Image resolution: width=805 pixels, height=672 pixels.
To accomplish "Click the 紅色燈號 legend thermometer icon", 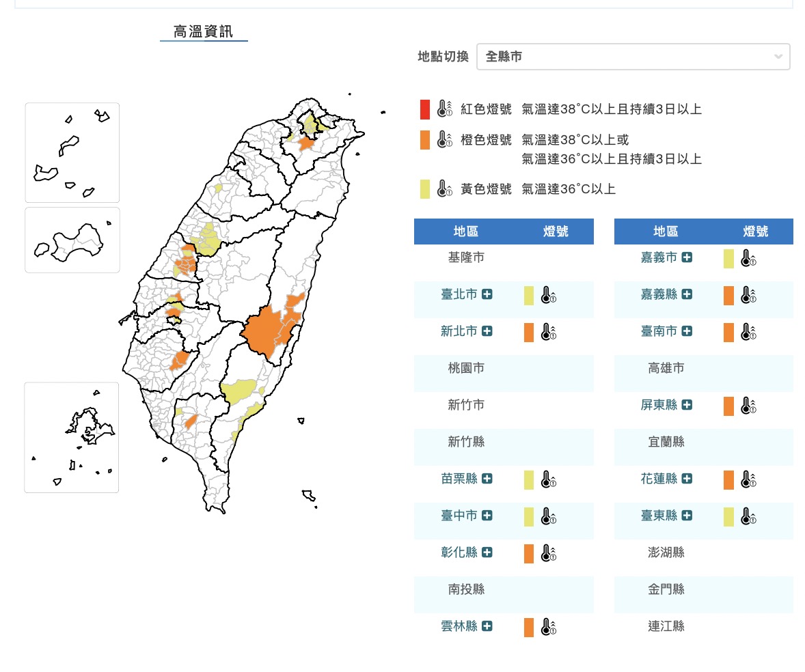I will pyautogui.click(x=444, y=109).
